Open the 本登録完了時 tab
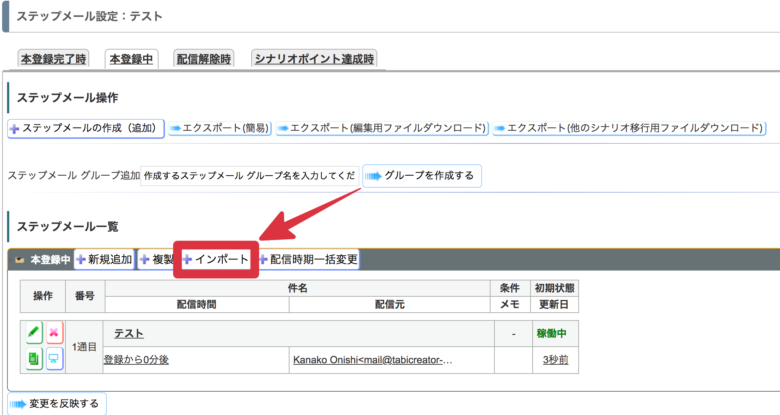 (x=53, y=59)
